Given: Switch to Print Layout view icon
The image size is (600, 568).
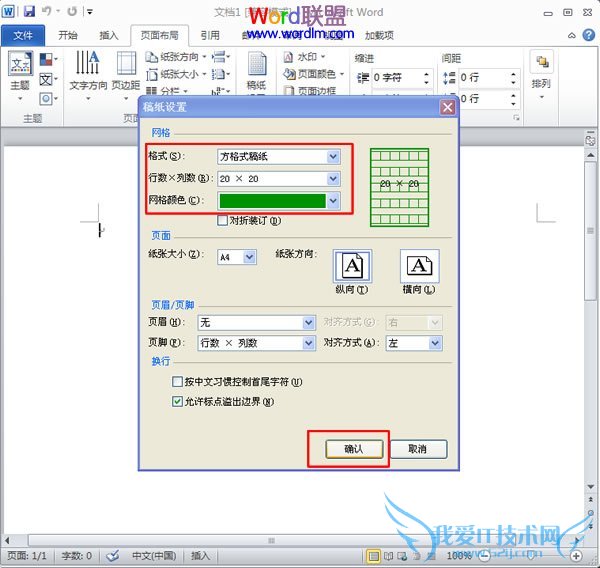Looking at the screenshot, I should (373, 555).
